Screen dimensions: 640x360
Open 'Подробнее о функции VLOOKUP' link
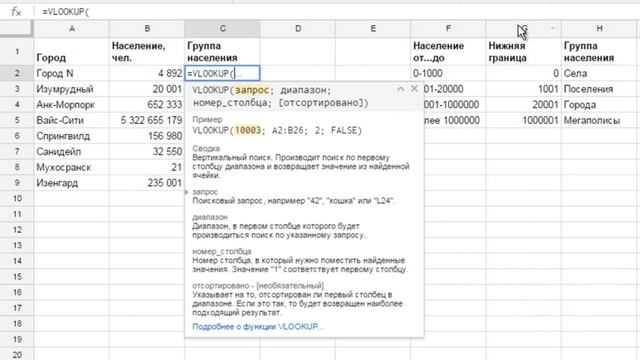tap(258, 327)
